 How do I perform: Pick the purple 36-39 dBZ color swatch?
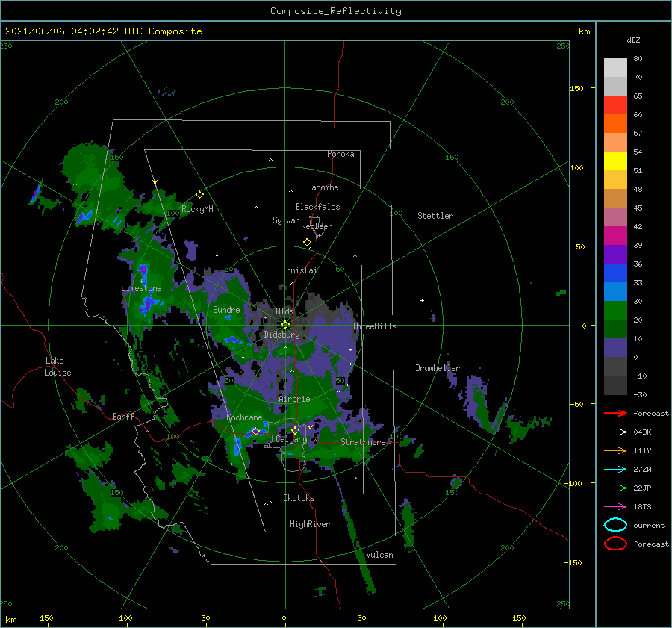(x=615, y=254)
